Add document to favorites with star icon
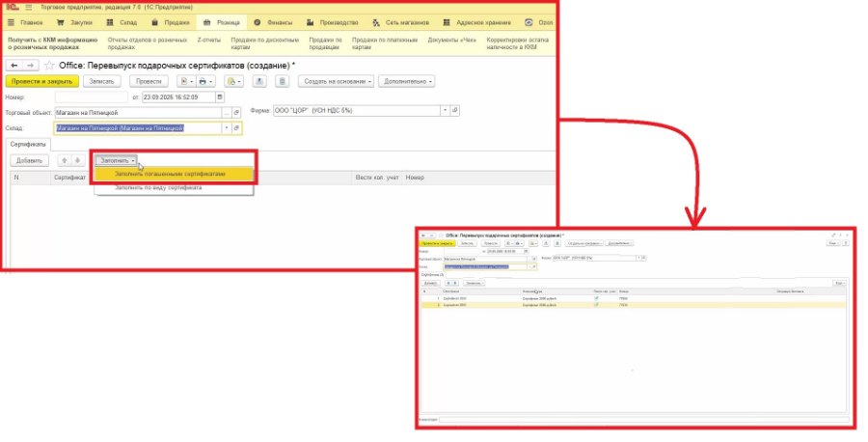Viewport: 868px width, 442px height. (49, 66)
